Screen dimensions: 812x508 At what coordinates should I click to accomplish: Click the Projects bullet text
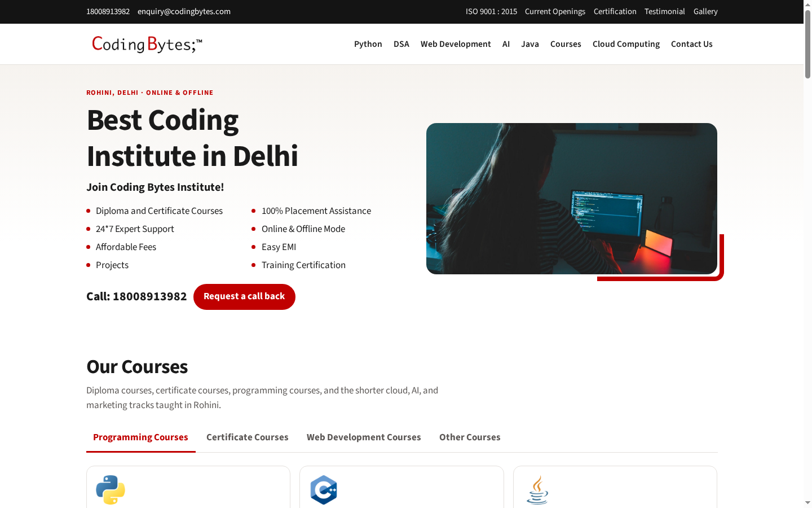[x=112, y=265]
